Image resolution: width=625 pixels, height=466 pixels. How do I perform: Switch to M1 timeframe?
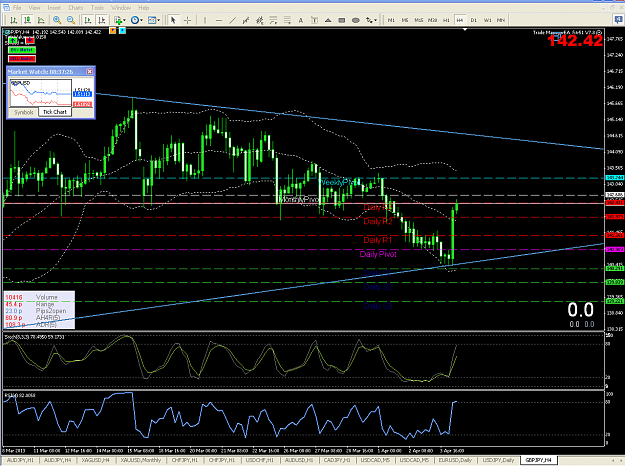click(x=391, y=20)
